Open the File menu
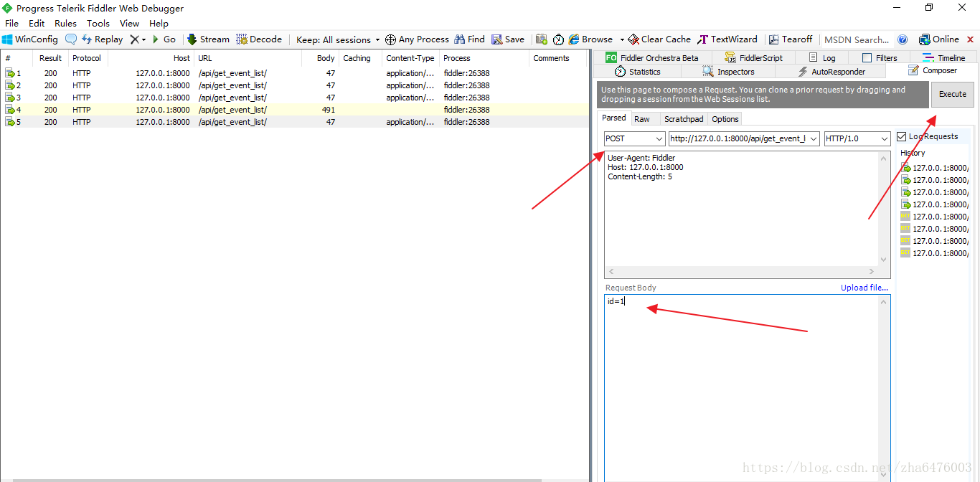This screenshot has width=980, height=482. [12, 23]
